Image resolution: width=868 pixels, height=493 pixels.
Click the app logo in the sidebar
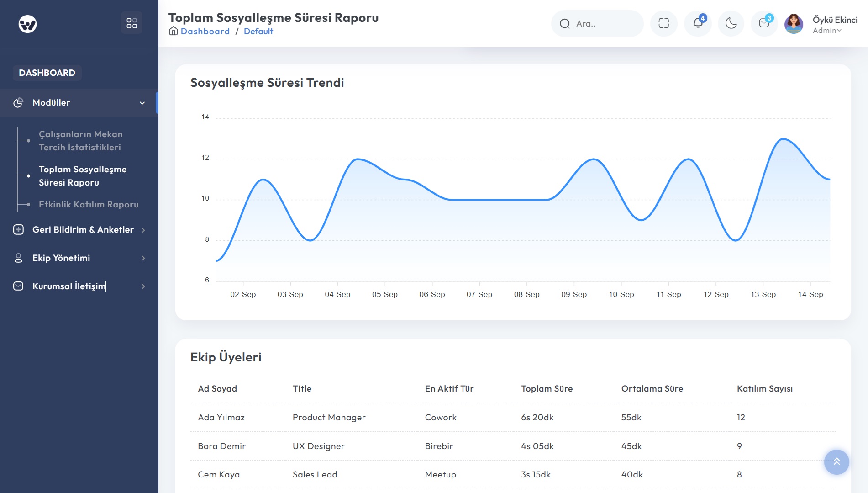[27, 24]
